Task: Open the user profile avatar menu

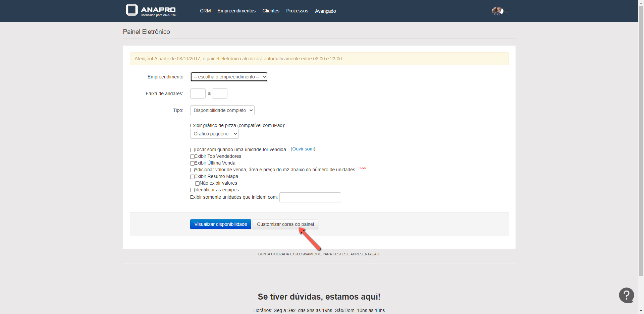Action: click(497, 11)
